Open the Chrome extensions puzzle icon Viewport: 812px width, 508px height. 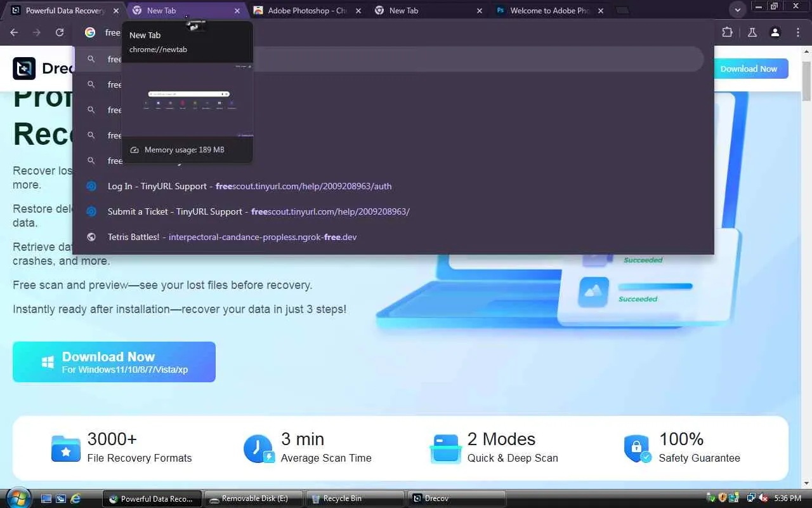click(x=727, y=32)
